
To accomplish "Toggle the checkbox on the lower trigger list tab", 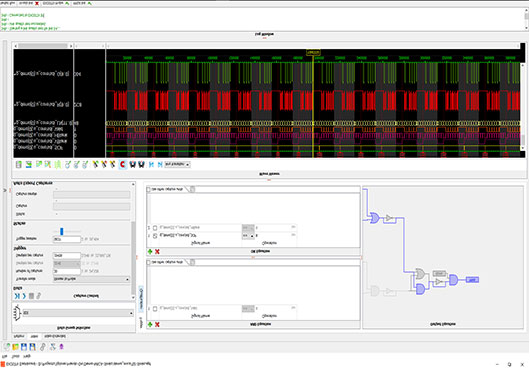I will [148, 263].
